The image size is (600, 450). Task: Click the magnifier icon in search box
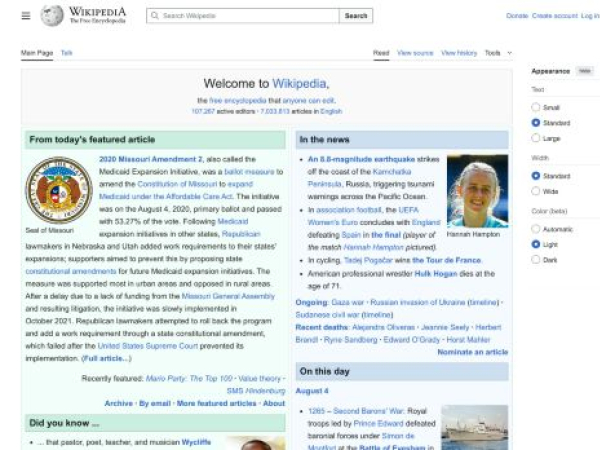(x=155, y=16)
